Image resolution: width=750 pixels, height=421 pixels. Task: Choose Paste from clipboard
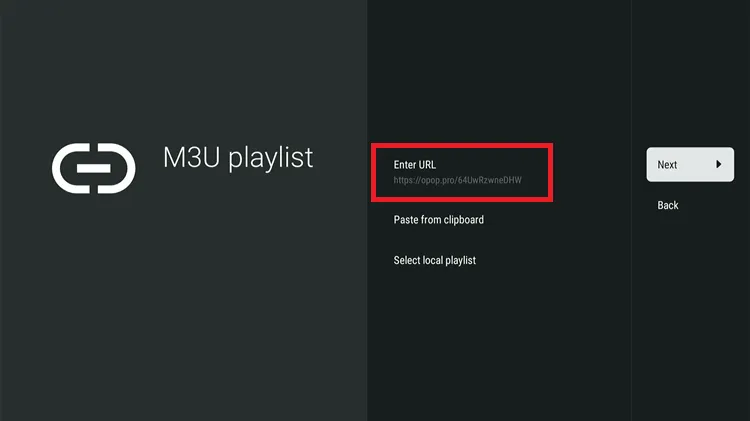coord(438,220)
